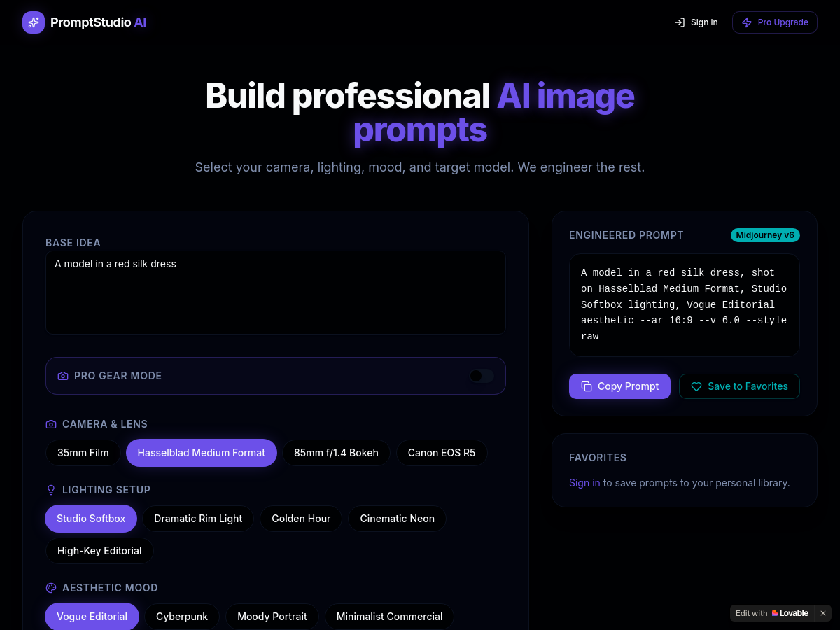Click the Pro Gear Mode label text
This screenshot has height=630, width=840.
click(118, 376)
